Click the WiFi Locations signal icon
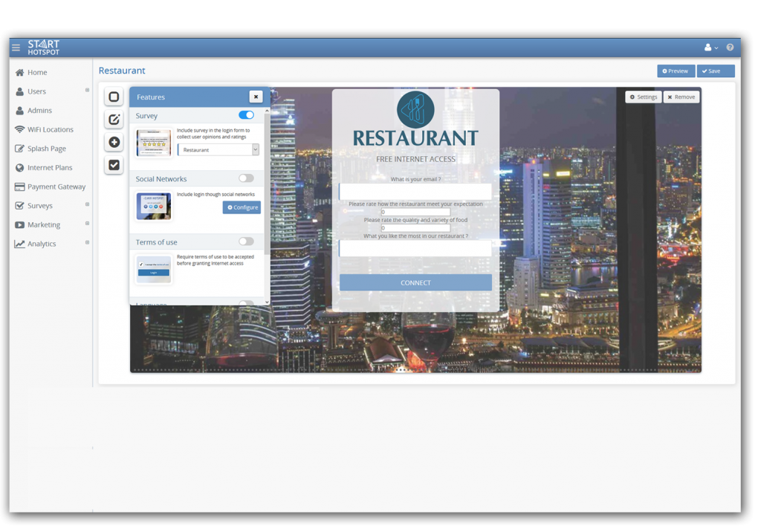Viewport: 761px width, 532px height. [x=19, y=129]
